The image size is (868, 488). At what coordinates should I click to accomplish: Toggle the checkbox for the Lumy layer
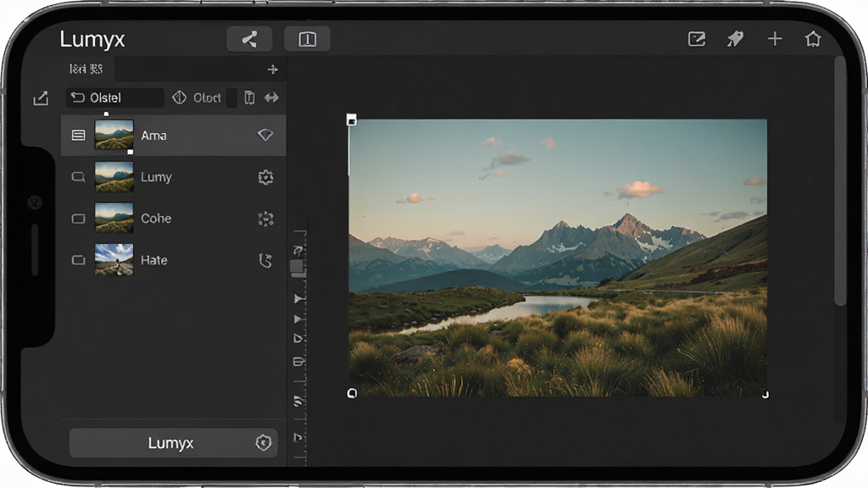tap(79, 177)
